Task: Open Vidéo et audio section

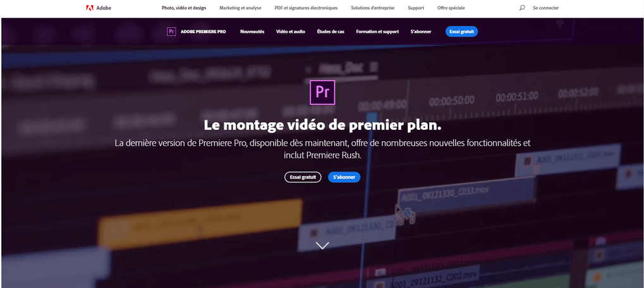Action: 291,32
